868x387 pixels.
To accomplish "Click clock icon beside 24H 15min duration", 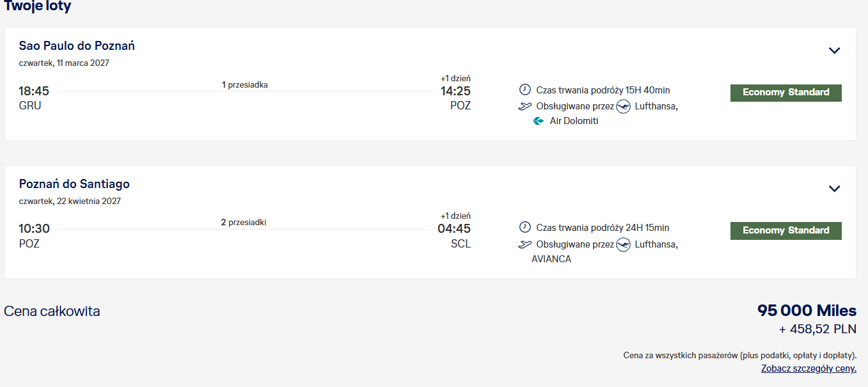I will click(x=525, y=227).
